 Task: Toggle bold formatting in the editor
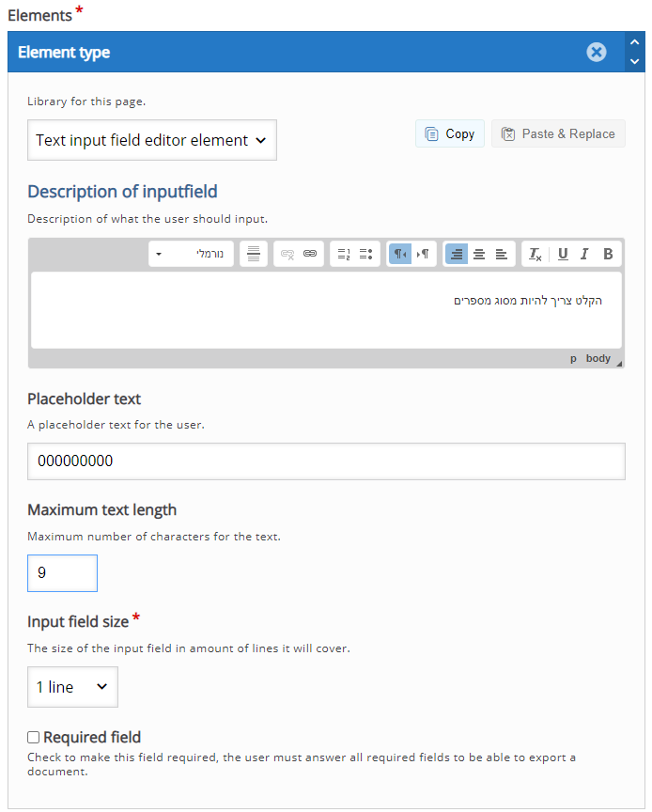click(x=608, y=254)
